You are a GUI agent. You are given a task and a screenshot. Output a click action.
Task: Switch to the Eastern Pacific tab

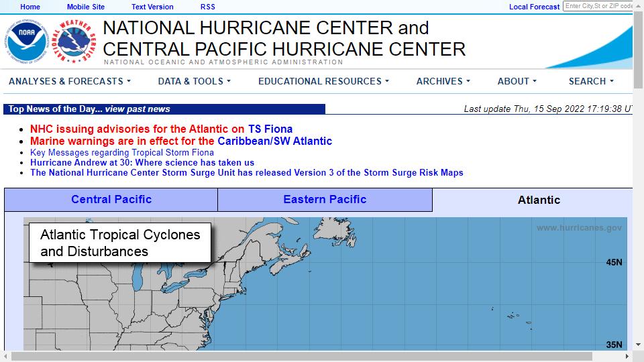325,200
